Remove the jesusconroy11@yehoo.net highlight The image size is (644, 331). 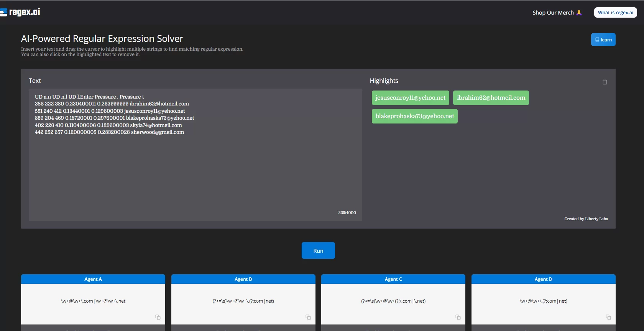[x=410, y=98]
